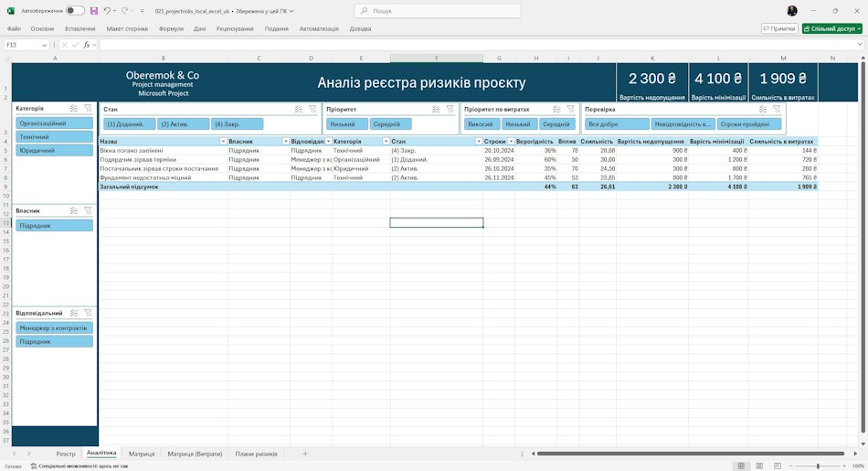
Task: Clear filter on the Власник slicer
Action: coord(88,210)
